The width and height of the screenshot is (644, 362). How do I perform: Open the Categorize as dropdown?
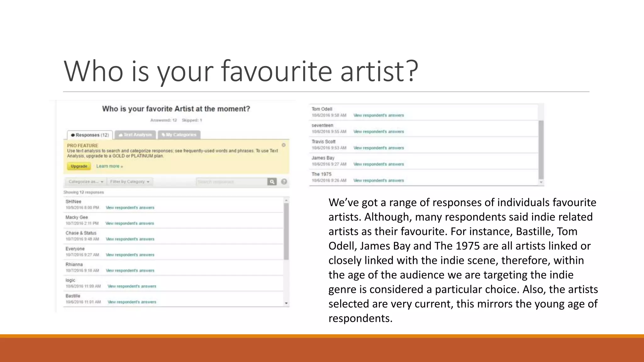86,182
